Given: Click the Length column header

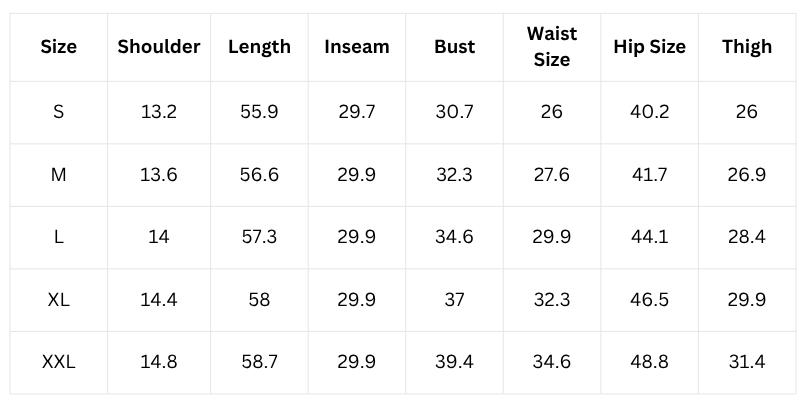Looking at the screenshot, I should pyautogui.click(x=259, y=47).
